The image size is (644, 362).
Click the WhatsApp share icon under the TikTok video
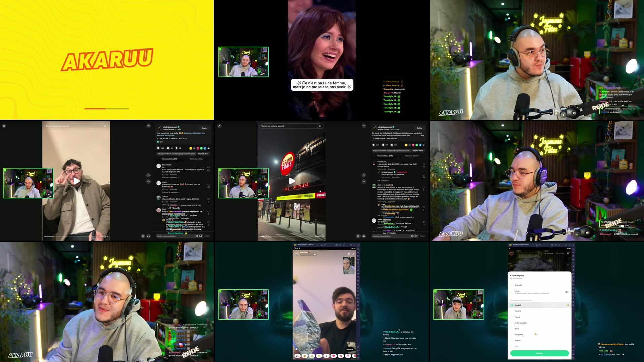coord(201,148)
